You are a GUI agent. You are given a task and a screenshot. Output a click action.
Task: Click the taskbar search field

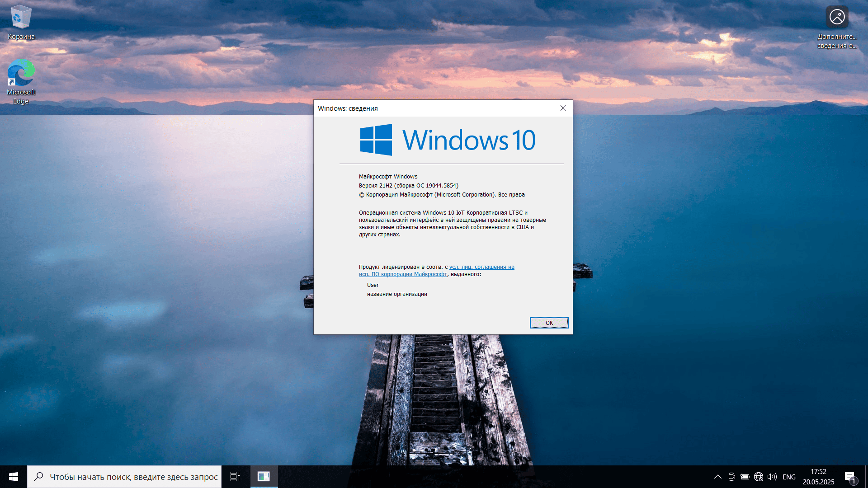pyautogui.click(x=124, y=477)
